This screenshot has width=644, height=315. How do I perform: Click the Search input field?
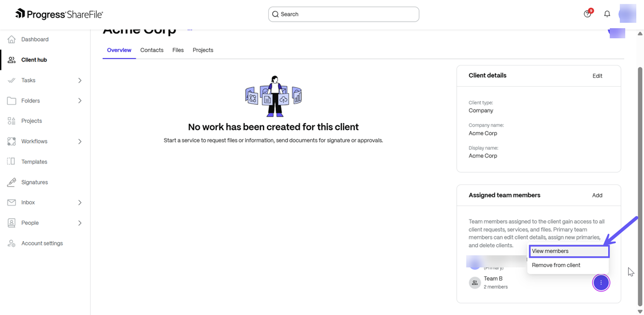click(x=345, y=14)
